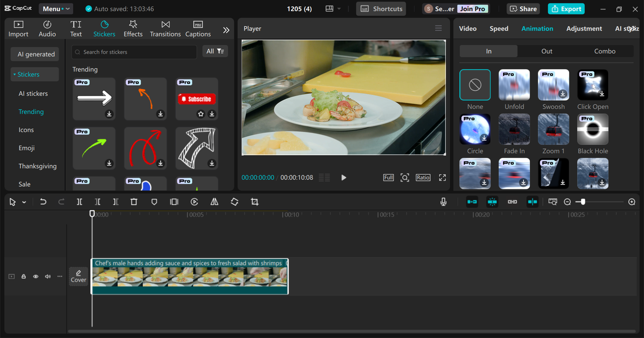
Task: Select the green arrow sticker
Action: pyautogui.click(x=94, y=148)
